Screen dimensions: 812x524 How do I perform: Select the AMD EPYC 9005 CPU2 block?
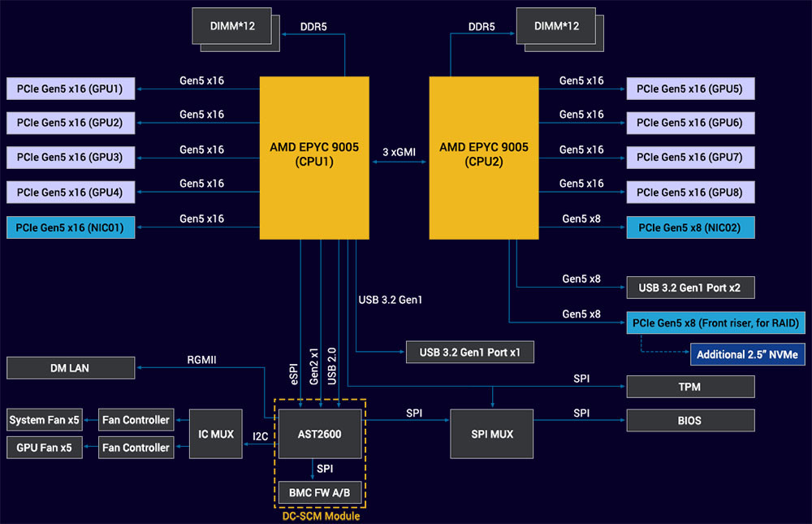(484, 157)
